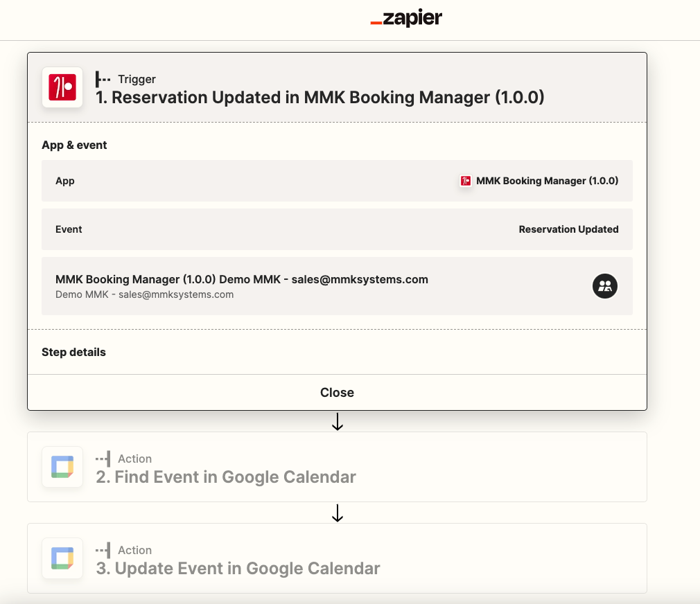Open step 3 Update Event in Google Calendar
The height and width of the screenshot is (604, 700).
337,558
